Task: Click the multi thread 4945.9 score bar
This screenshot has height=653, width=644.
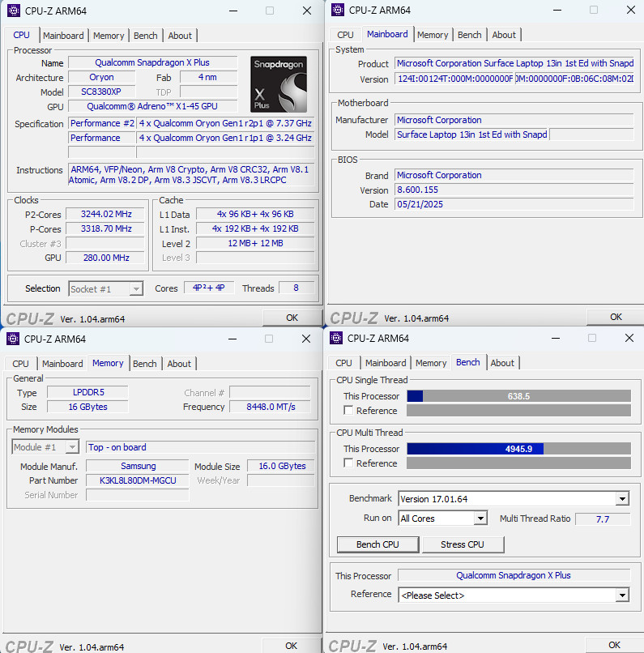Action: [x=518, y=449]
